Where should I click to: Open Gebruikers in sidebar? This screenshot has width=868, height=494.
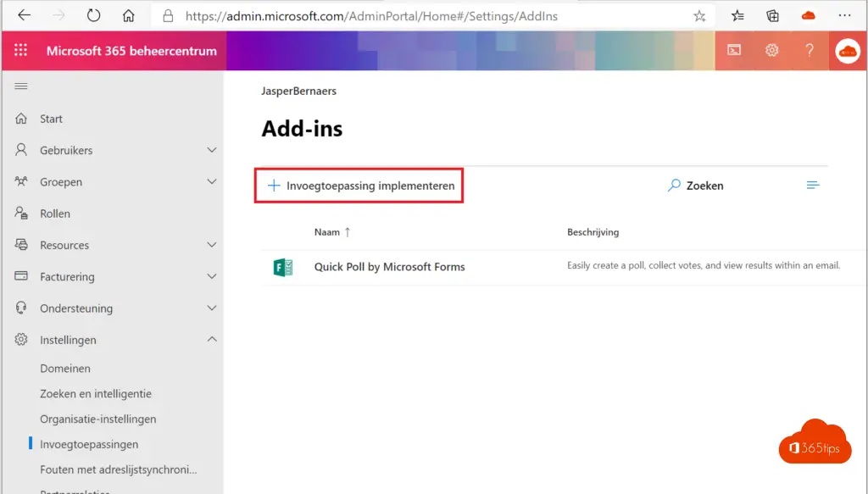(66, 151)
